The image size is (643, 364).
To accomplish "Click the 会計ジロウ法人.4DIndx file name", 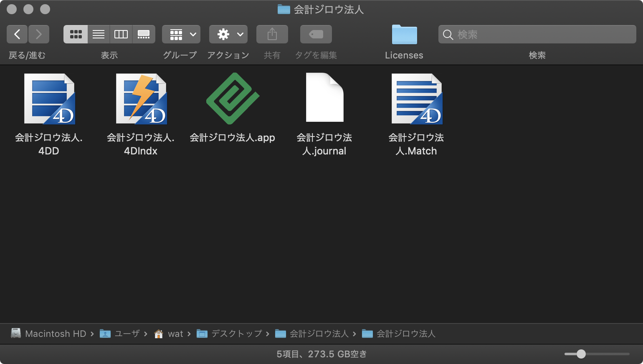I will coord(141,144).
